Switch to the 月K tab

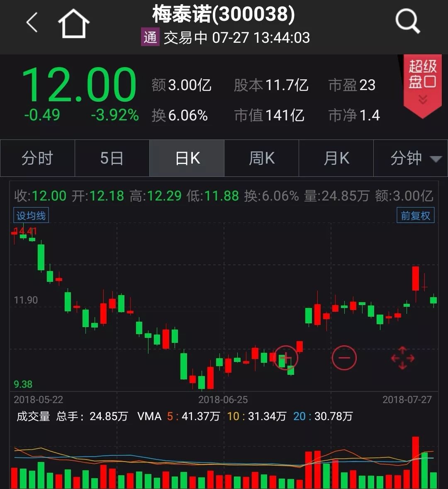click(336, 158)
